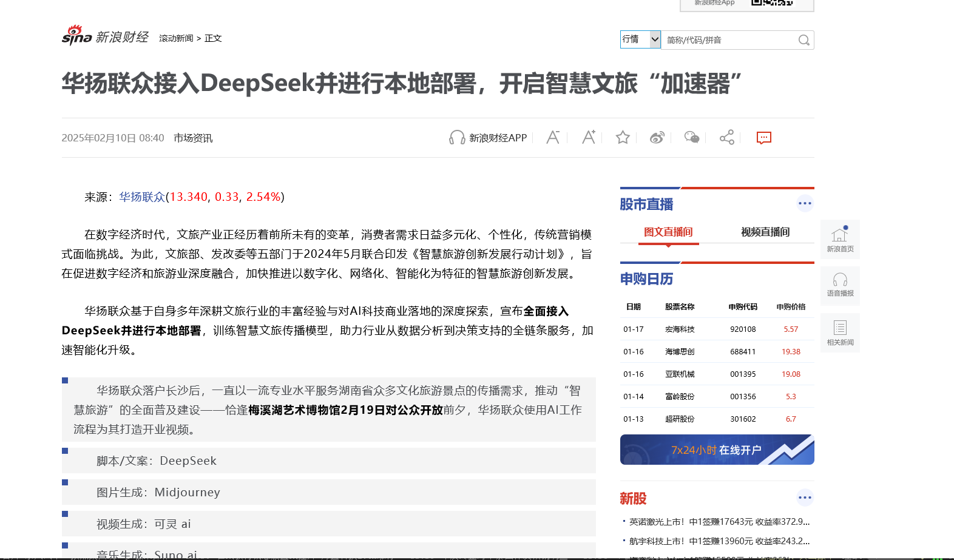Open 新股 heading link
This screenshot has height=560, width=954.
tap(633, 499)
